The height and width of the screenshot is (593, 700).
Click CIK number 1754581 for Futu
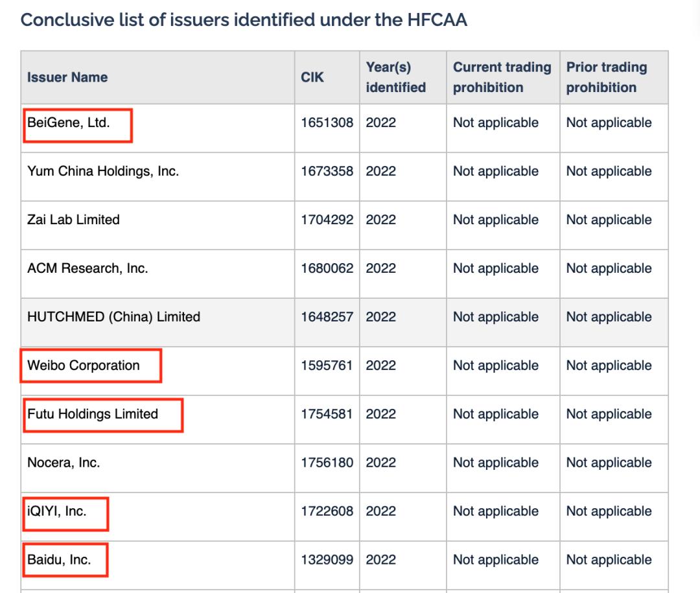[327, 414]
